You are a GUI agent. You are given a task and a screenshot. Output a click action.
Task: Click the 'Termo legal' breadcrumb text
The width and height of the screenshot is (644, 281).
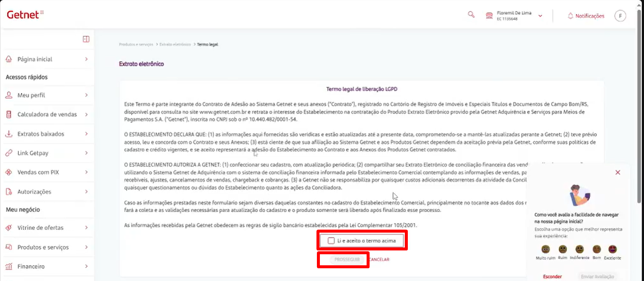pos(208,45)
